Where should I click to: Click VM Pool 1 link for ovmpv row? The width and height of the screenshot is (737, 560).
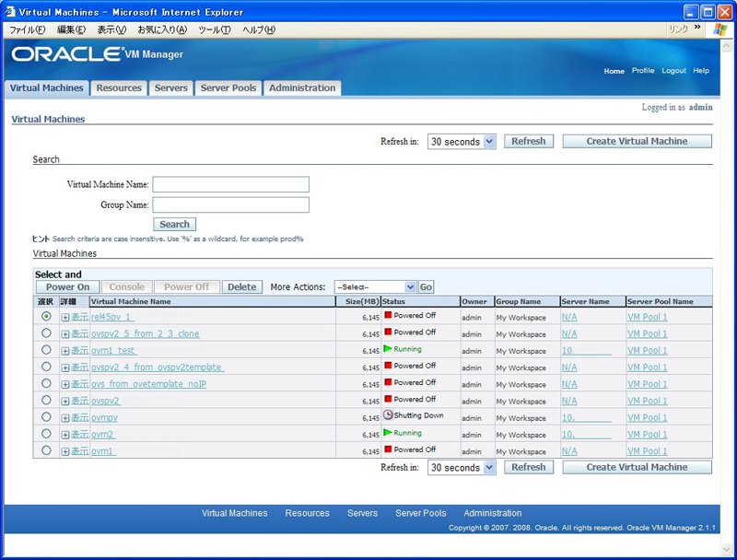[x=648, y=417]
